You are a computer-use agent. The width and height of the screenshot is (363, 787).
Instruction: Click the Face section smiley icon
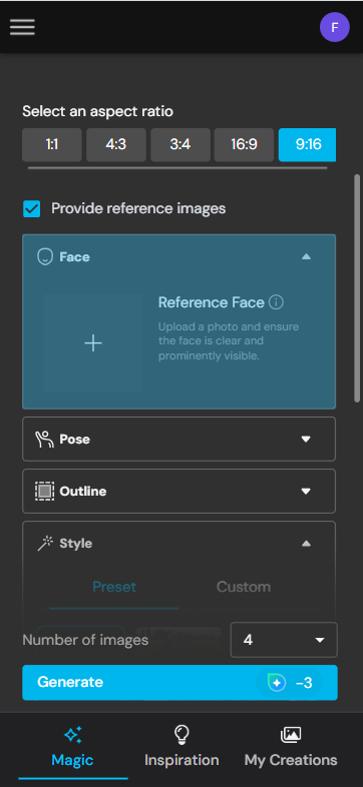tap(45, 257)
